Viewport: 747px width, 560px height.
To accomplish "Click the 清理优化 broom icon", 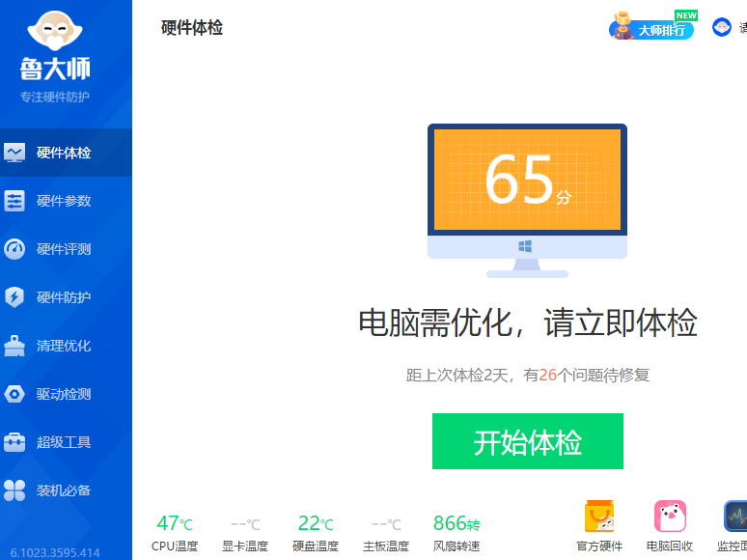I will [x=14, y=346].
